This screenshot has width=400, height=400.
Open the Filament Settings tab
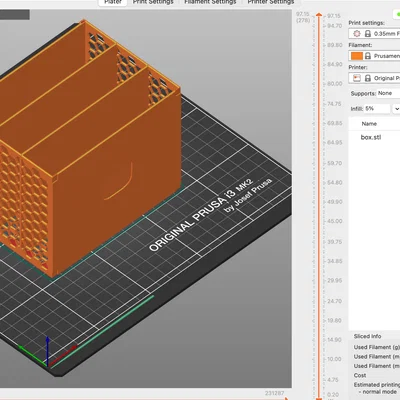210,2
